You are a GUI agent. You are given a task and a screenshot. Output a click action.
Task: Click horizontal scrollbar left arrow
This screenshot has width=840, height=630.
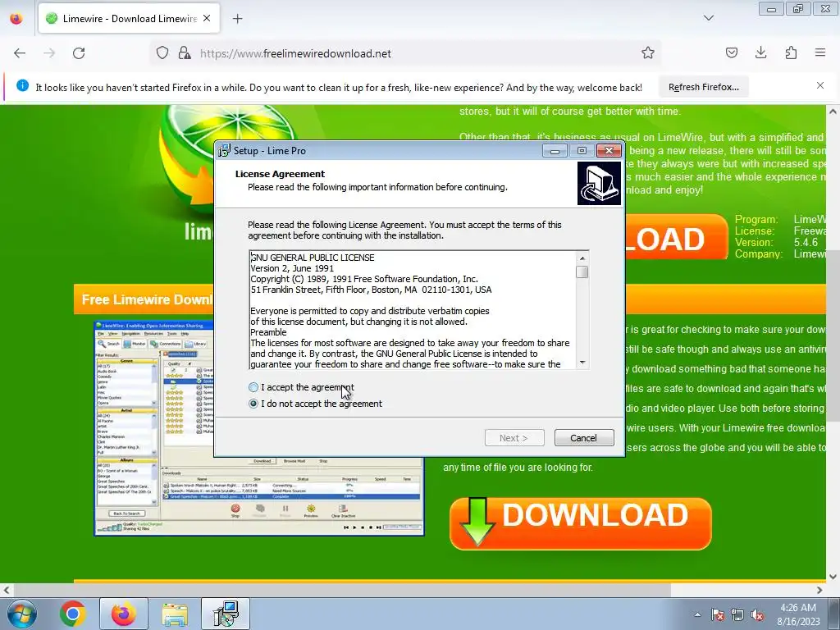(x=7, y=590)
